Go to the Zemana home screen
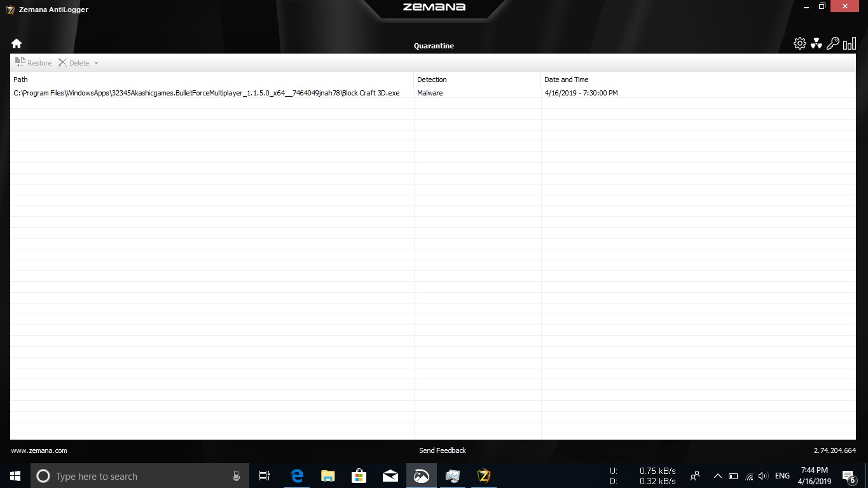 coord(17,43)
